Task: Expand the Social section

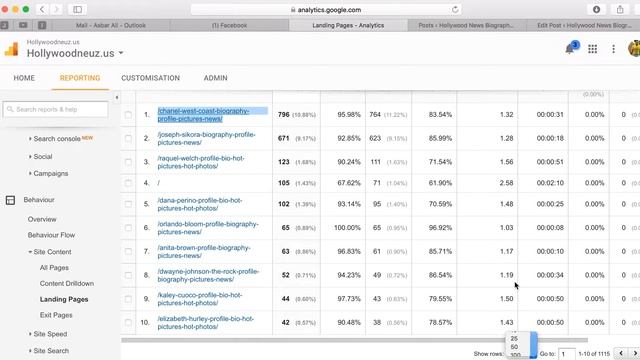Action: [x=40, y=156]
